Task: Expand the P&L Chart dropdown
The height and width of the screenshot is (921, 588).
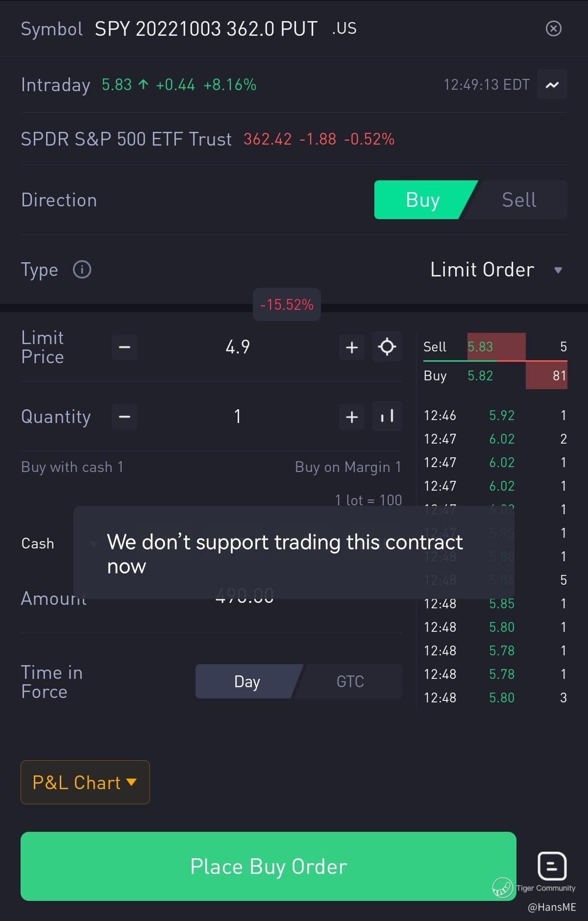Action: 85,782
